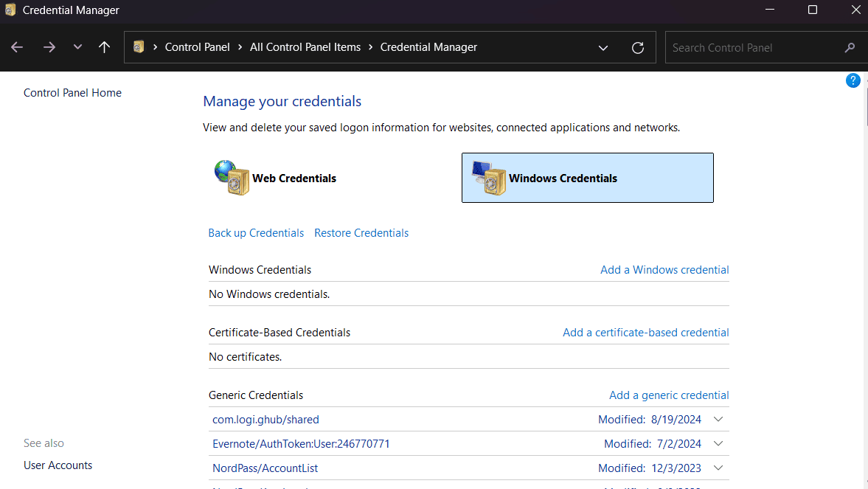
Task: Select Control Panel in the breadcrumb
Action: (197, 47)
